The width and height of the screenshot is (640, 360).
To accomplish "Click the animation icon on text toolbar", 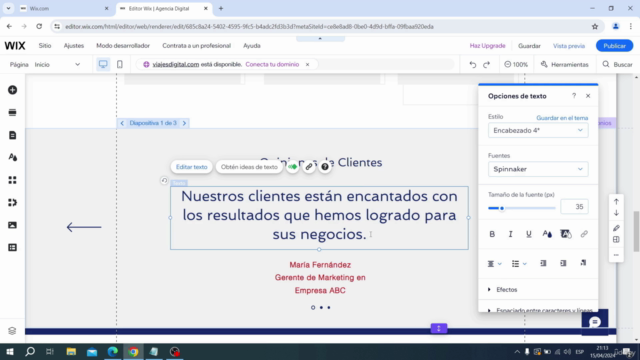I will tap(293, 167).
